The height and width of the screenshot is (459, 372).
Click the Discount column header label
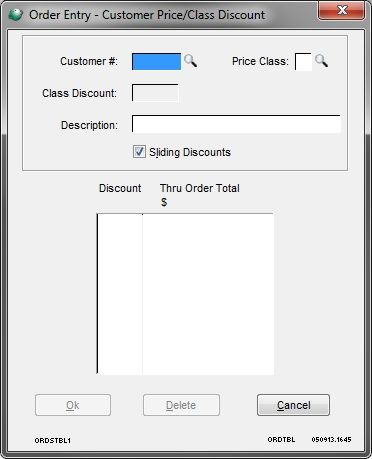[120, 188]
